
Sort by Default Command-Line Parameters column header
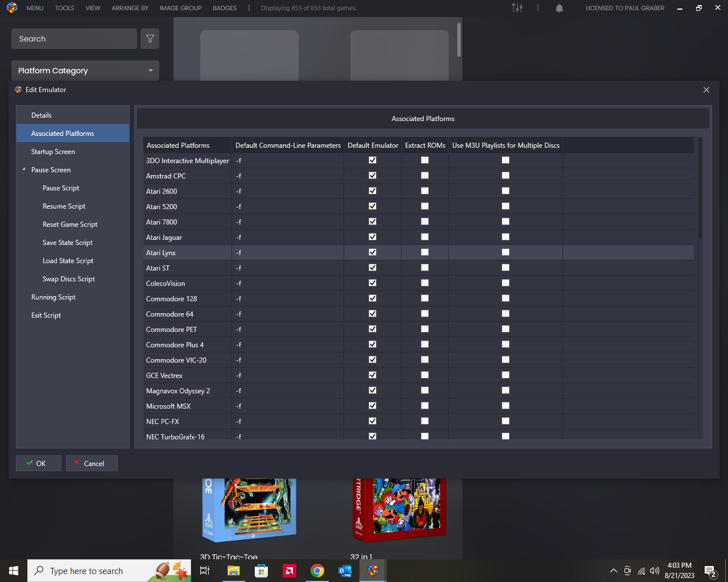click(x=288, y=145)
